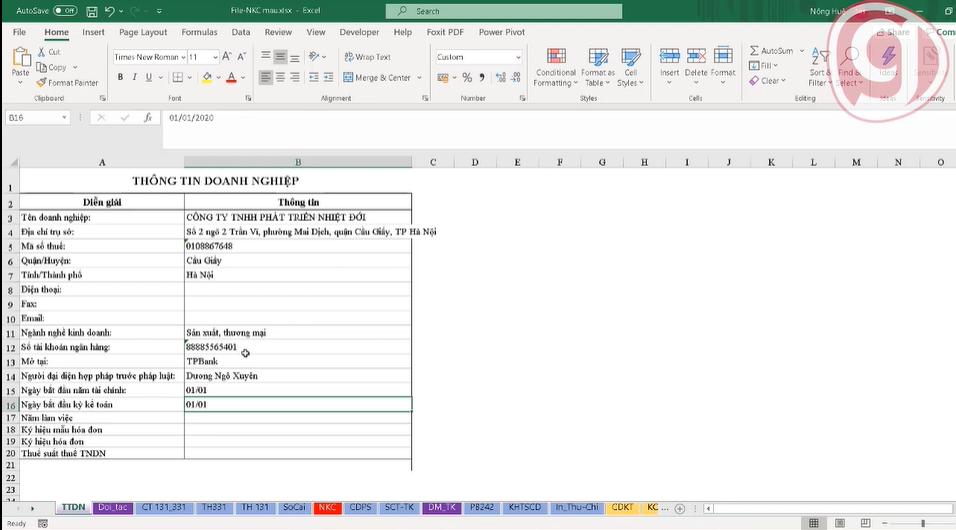
Task: Select cell containing CÔNG TY TNHH PHÁT TRIỂN NHIỆT ĐỚI
Action: click(x=297, y=217)
